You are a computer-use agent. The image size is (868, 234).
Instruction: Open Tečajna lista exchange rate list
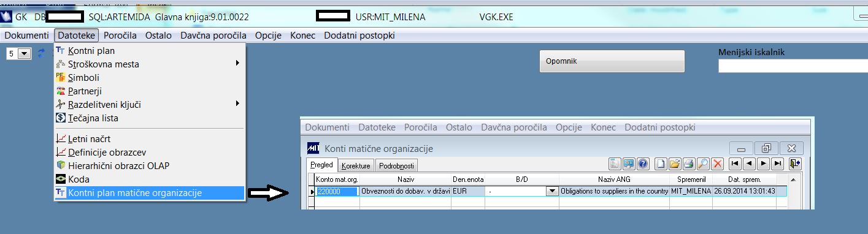pyautogui.click(x=150, y=118)
